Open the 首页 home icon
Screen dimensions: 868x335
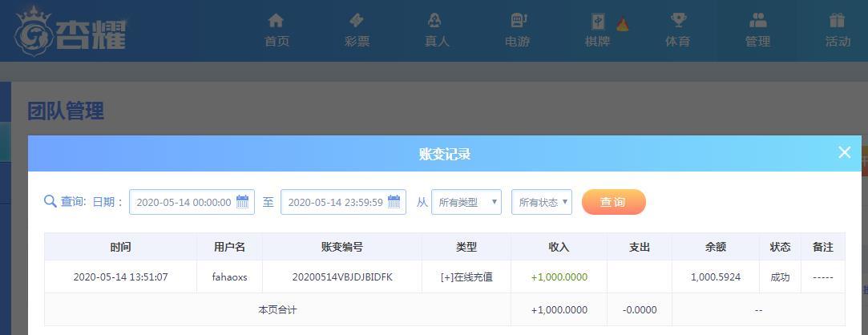click(x=276, y=21)
